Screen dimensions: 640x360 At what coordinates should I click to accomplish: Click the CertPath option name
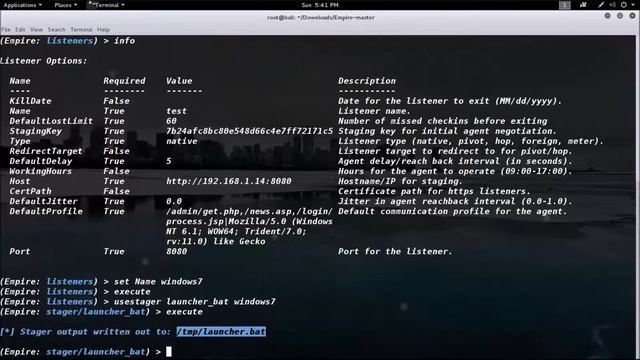pyautogui.click(x=30, y=191)
